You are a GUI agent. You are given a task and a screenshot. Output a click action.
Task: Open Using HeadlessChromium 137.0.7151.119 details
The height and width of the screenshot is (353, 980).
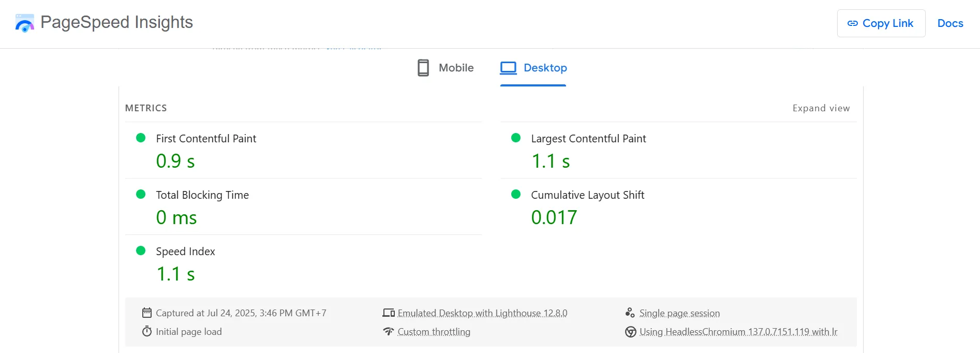tap(738, 332)
